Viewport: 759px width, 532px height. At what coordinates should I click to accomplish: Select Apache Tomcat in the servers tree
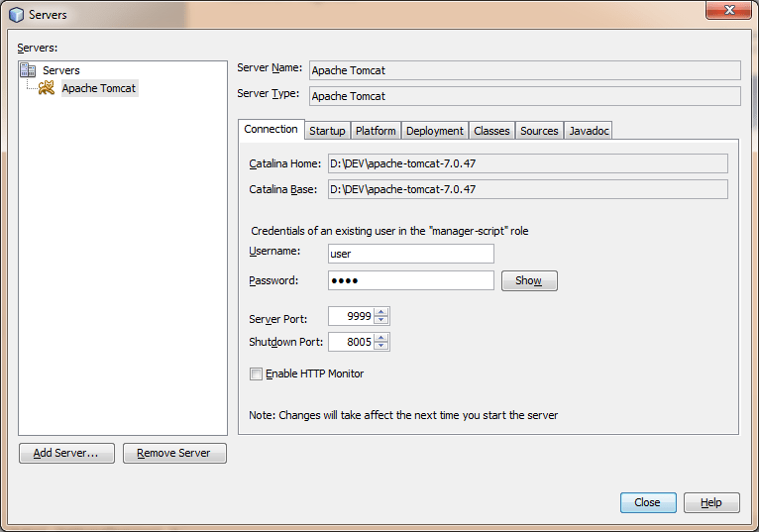point(99,88)
